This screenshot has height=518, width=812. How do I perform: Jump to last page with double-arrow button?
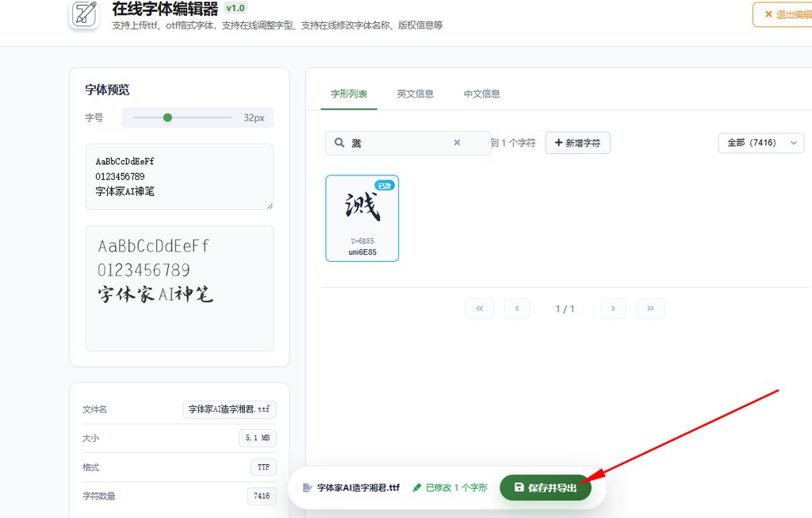[650, 309]
